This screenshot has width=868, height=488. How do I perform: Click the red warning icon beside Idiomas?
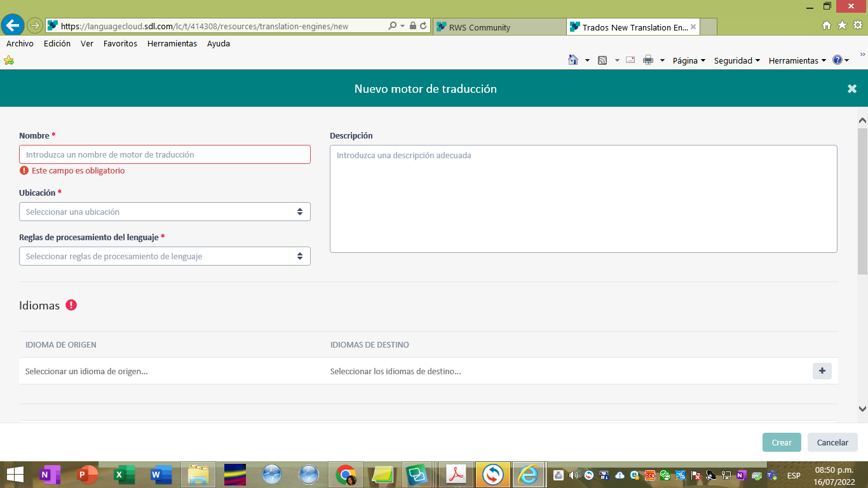[x=71, y=305]
